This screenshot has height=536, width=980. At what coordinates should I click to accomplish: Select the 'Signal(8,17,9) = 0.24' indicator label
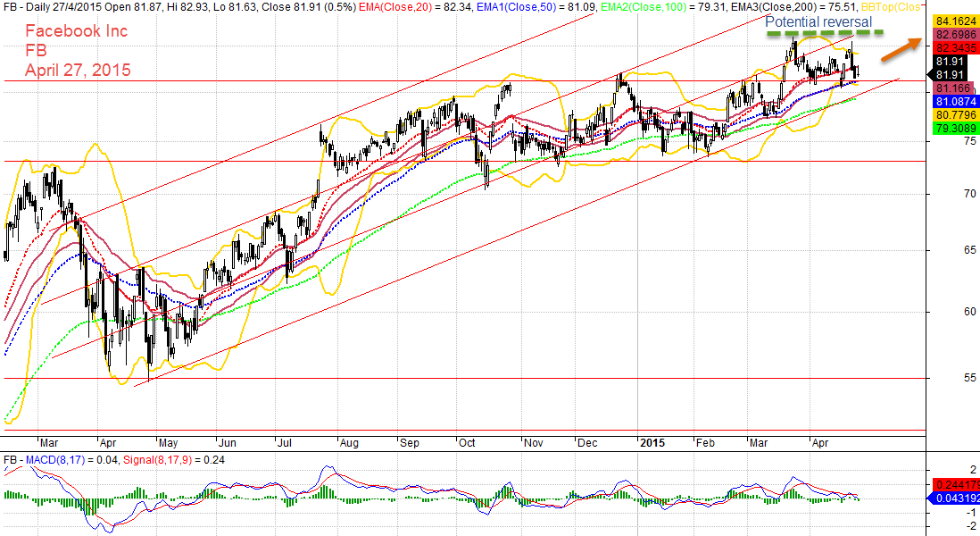174,460
